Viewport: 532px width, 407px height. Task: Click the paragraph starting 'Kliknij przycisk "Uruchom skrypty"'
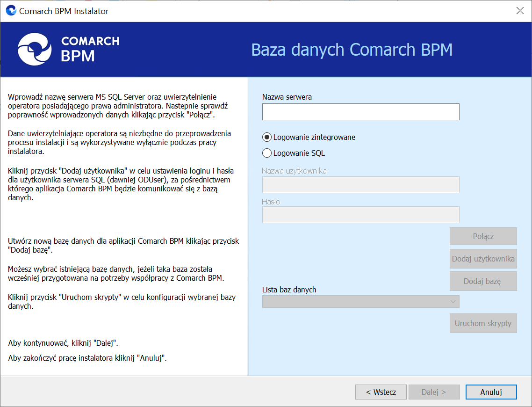pos(122,301)
